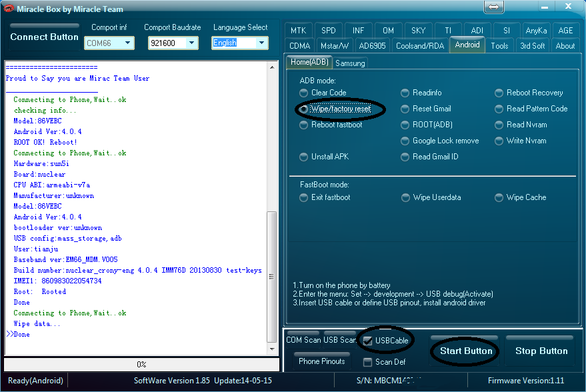Toggle the USBCable checkbox
The height and width of the screenshot is (392, 586).
pos(386,341)
